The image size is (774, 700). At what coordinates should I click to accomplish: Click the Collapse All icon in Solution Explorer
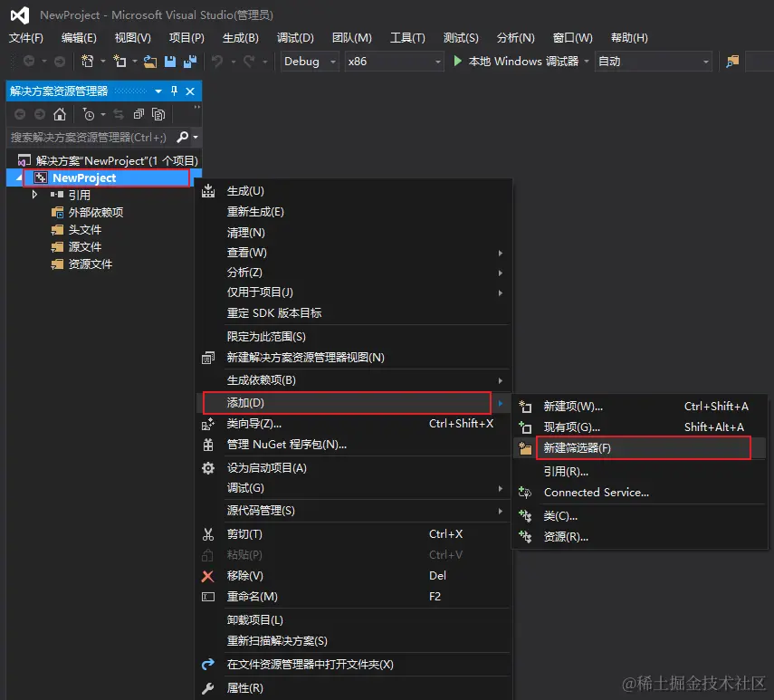coord(139,114)
